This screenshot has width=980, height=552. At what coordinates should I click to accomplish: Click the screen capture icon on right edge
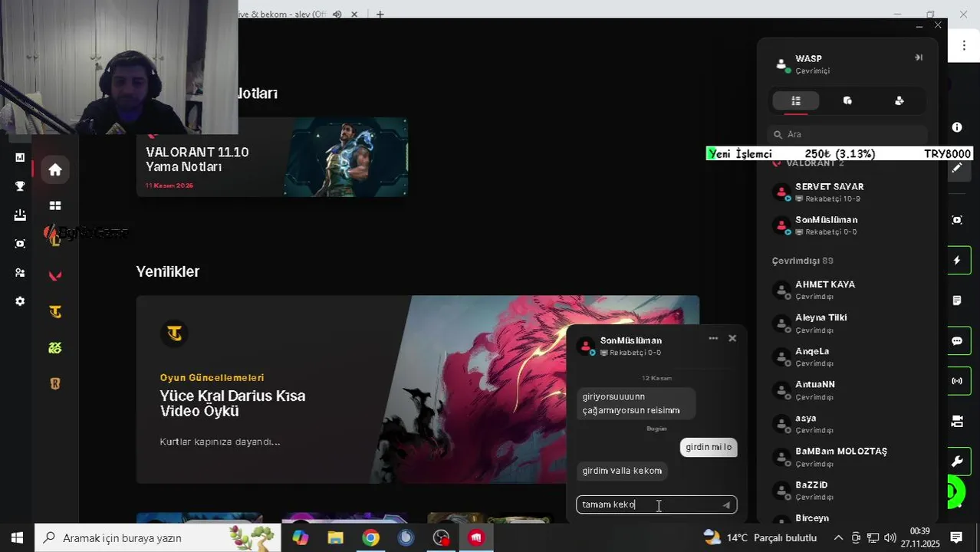[957, 220]
